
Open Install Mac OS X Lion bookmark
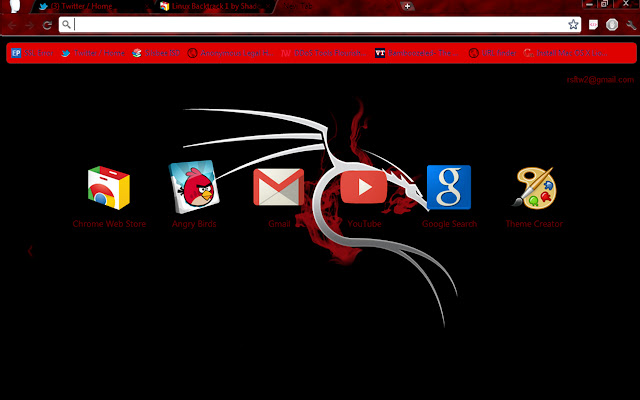click(566, 53)
